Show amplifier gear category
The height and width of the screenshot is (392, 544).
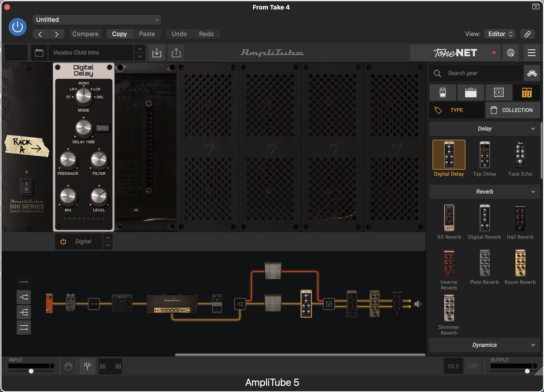point(471,93)
